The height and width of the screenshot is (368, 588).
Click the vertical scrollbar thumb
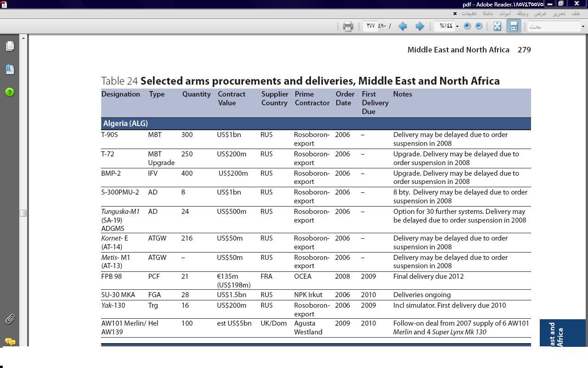23,213
